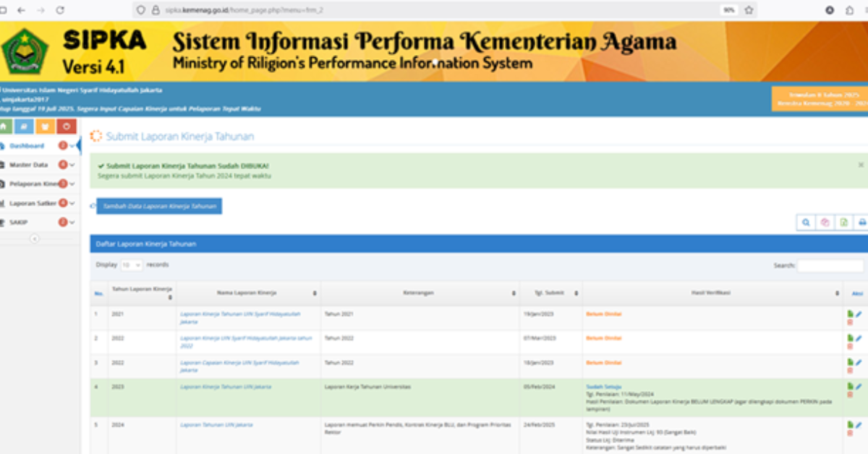
Task: Edit 2024 report with pencil icon
Action: tap(859, 425)
